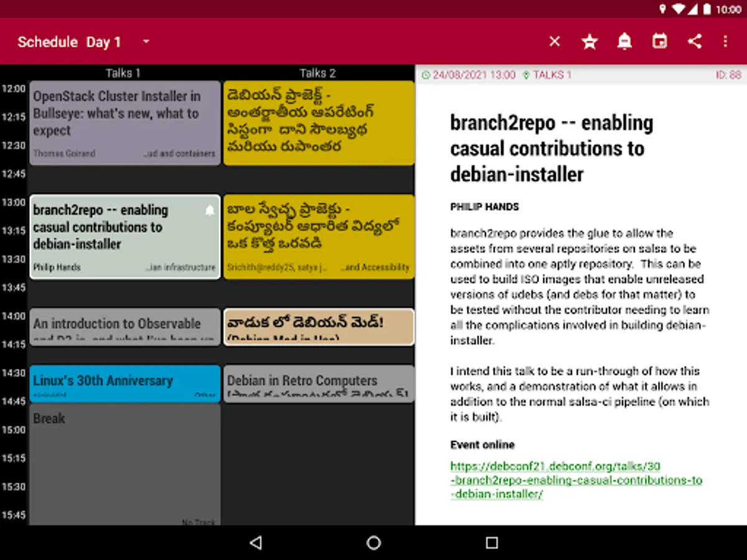Screen dimensions: 747x560
Task: Tap the date 24/08/2021 13:00 label
Action: (474, 75)
